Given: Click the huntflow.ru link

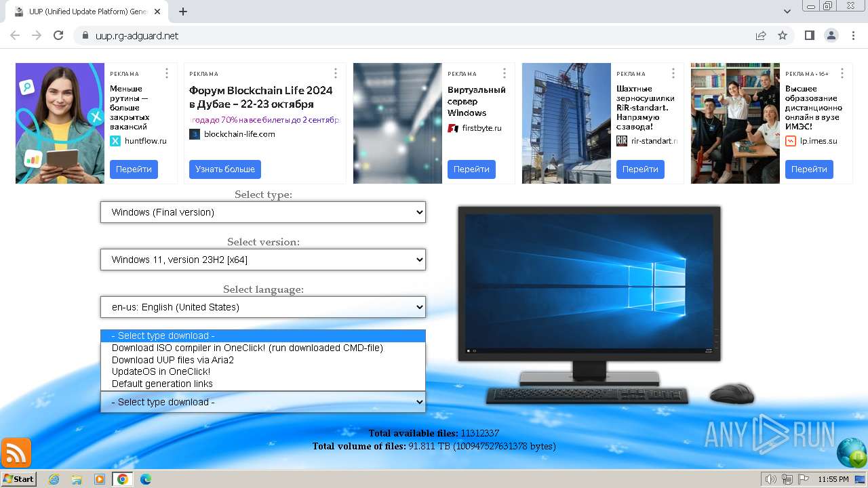Looking at the screenshot, I should 145,141.
